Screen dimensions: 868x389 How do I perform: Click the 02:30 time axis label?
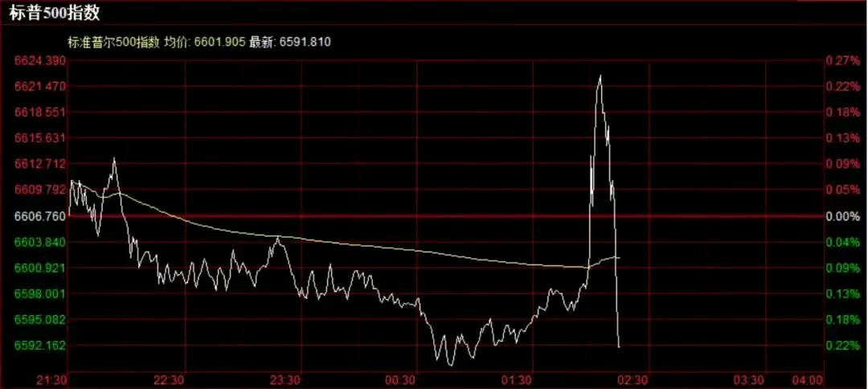(634, 380)
